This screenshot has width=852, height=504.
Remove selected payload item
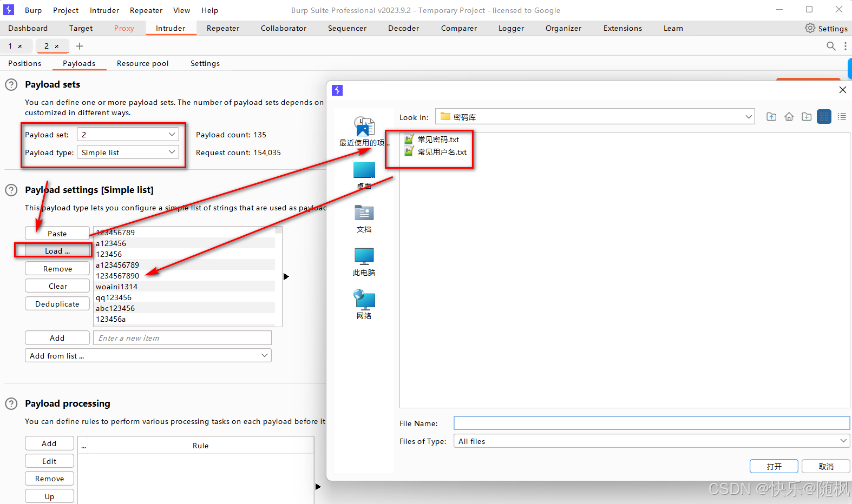click(x=57, y=268)
